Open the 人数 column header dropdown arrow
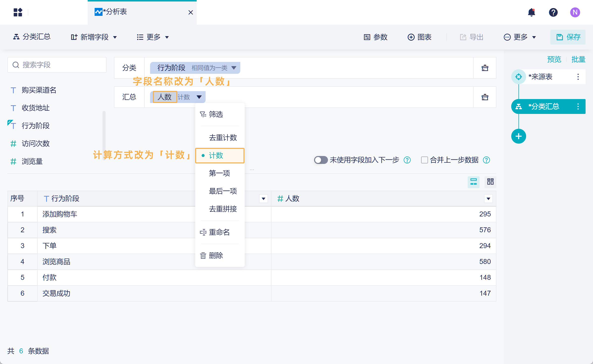 [488, 199]
